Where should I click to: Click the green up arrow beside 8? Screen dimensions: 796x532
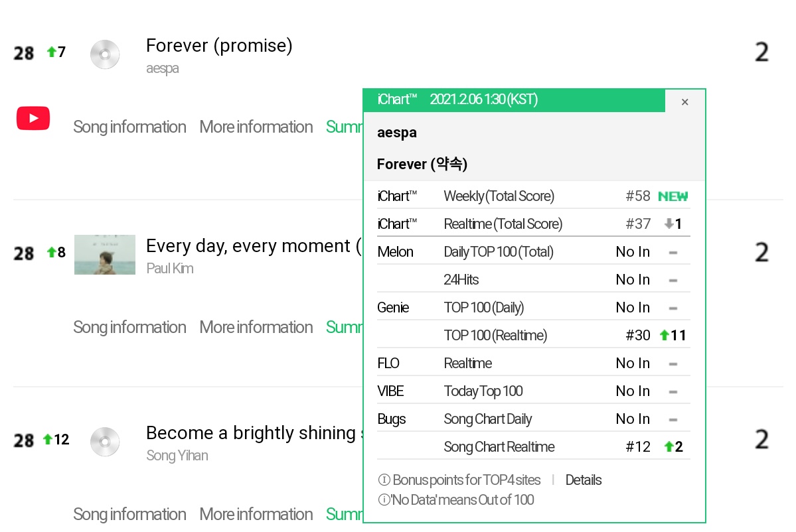(51, 252)
